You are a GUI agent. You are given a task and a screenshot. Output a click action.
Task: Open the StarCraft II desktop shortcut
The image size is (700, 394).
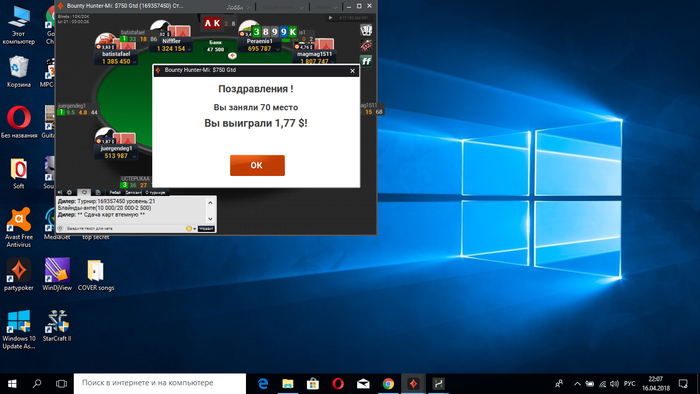pyautogui.click(x=57, y=326)
